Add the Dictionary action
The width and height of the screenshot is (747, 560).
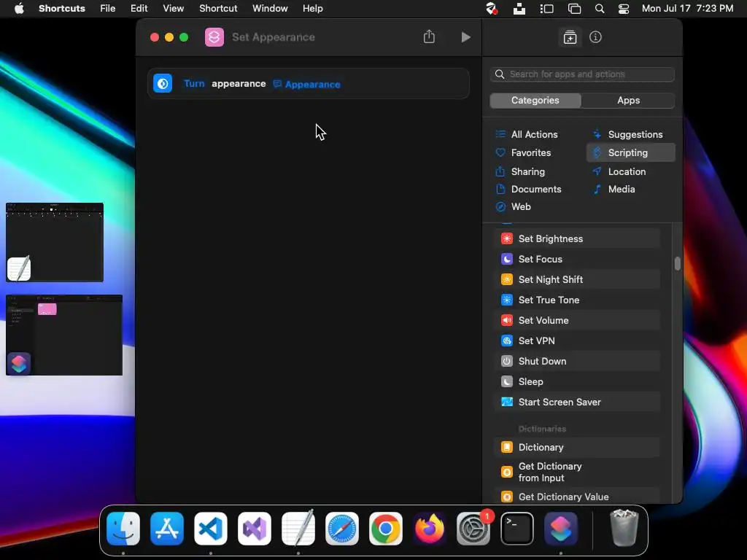577,448
